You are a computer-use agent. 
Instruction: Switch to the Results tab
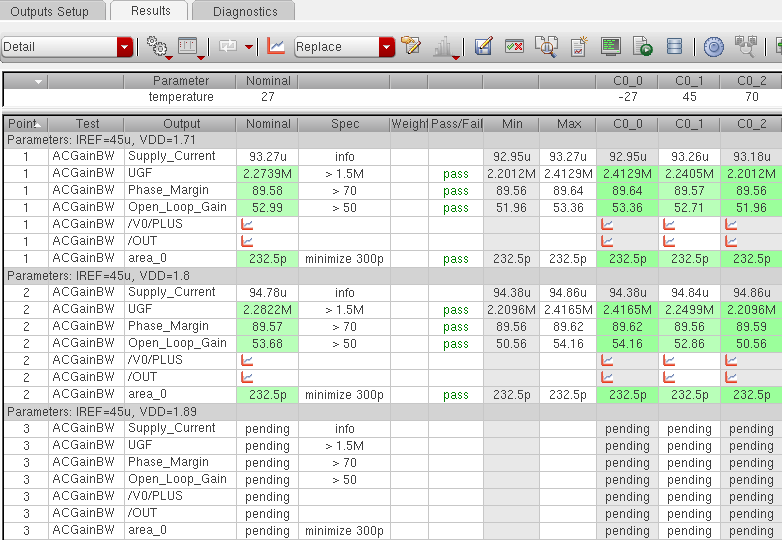tap(150, 10)
